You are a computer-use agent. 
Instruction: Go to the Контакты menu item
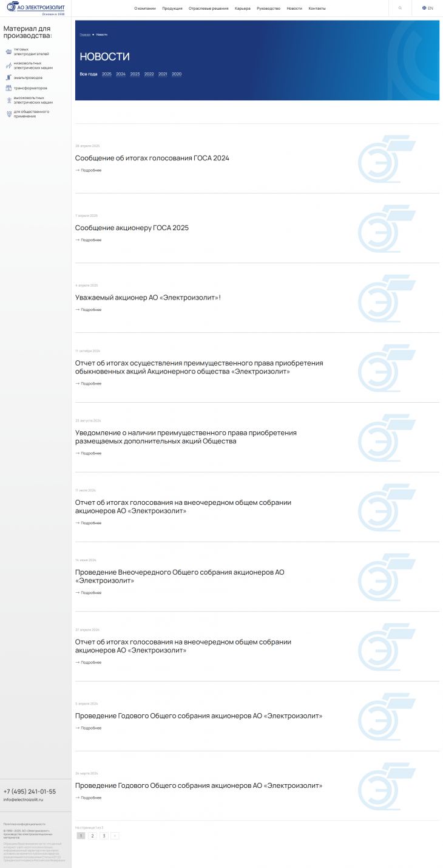pos(317,9)
